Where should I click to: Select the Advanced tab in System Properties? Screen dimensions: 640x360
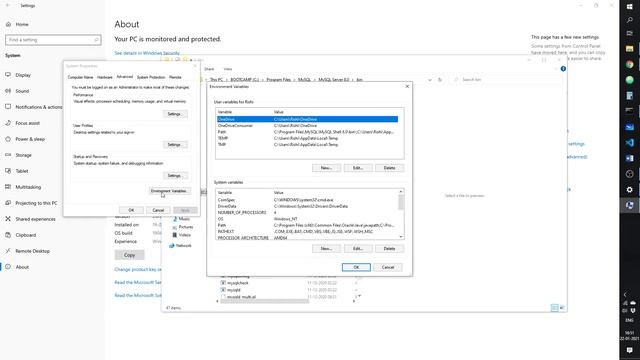(124, 77)
